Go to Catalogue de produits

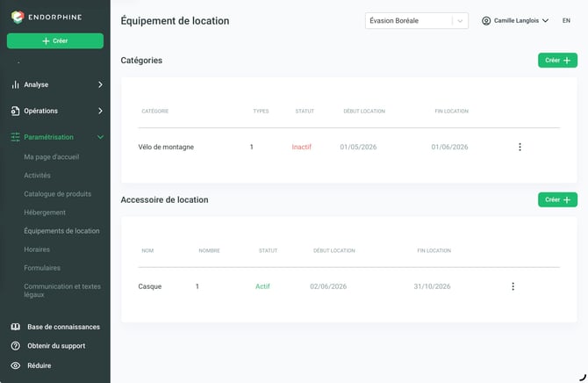(x=57, y=194)
